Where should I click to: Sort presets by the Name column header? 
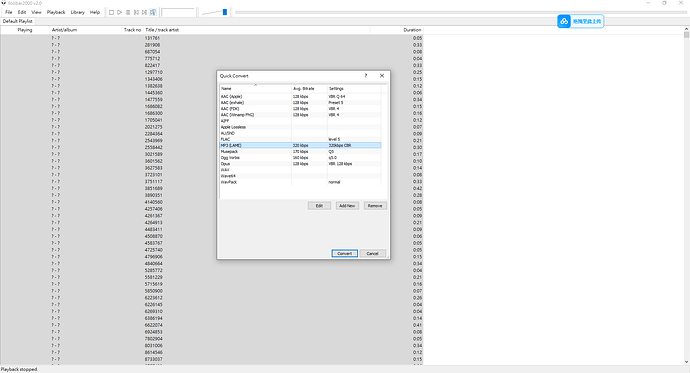pos(255,88)
